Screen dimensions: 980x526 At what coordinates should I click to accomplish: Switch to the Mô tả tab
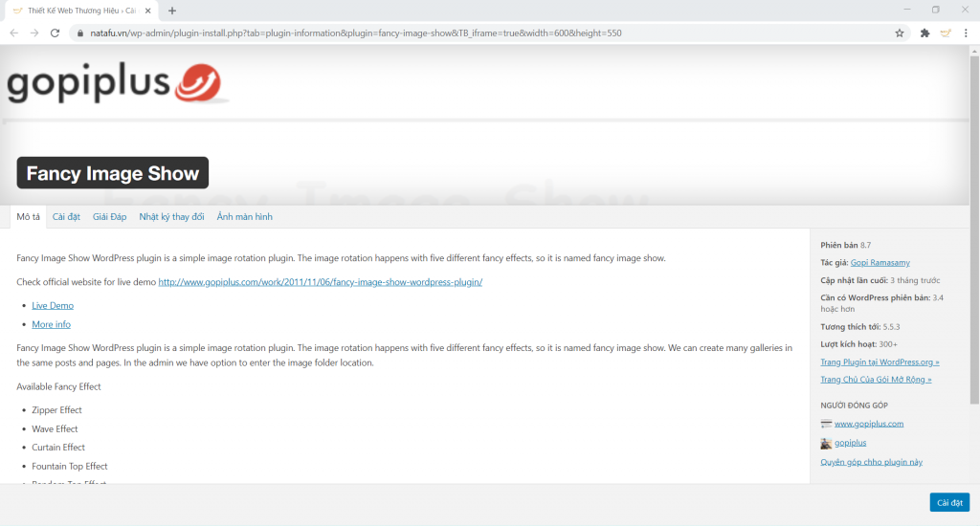click(x=28, y=217)
